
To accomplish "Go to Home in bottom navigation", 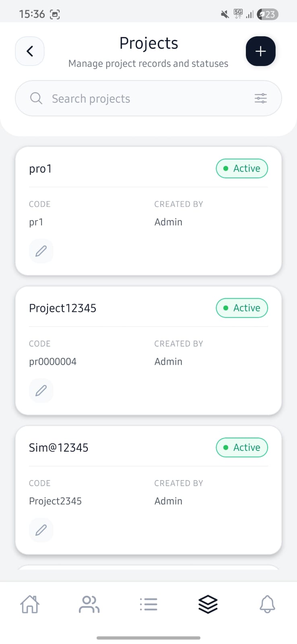I will (30, 604).
